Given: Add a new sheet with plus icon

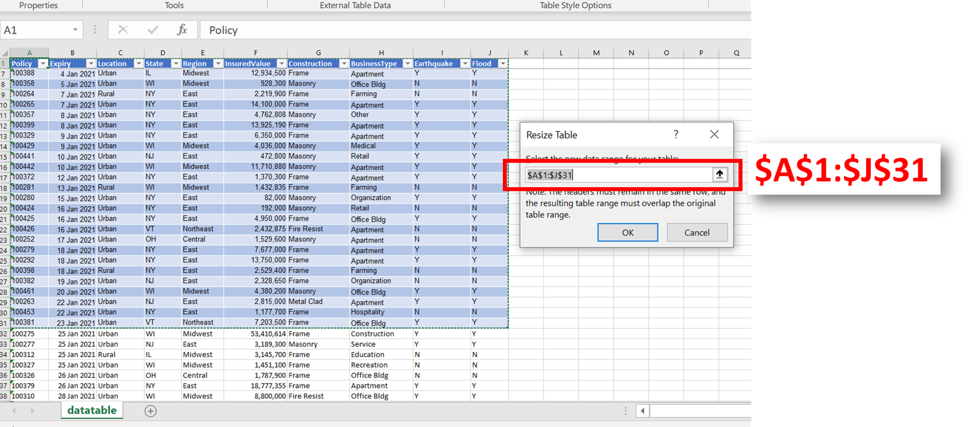Looking at the screenshot, I should [x=150, y=411].
